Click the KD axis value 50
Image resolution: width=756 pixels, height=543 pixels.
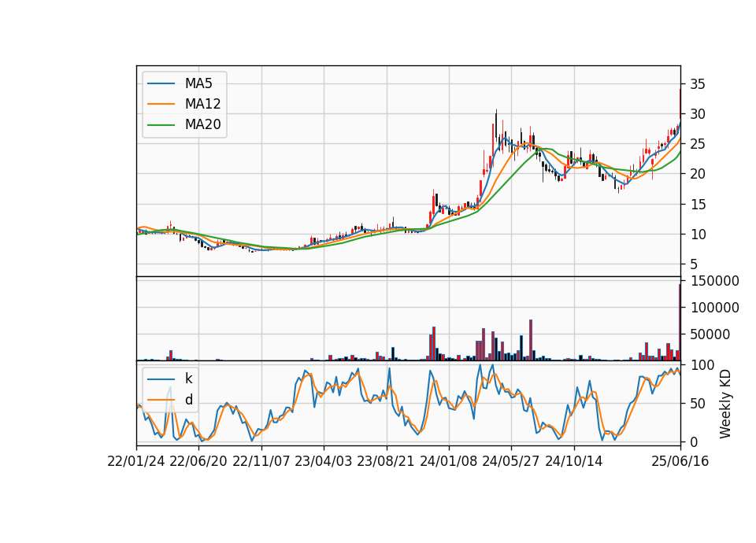(698, 404)
